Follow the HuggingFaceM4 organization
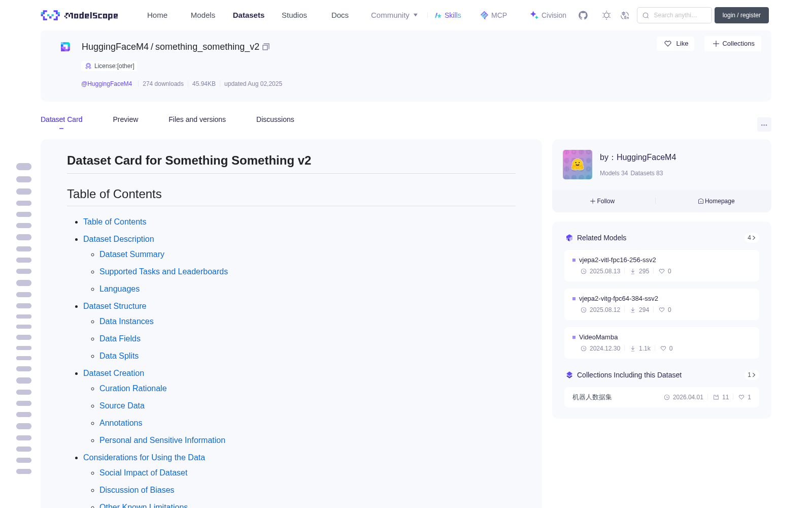 coord(602,201)
